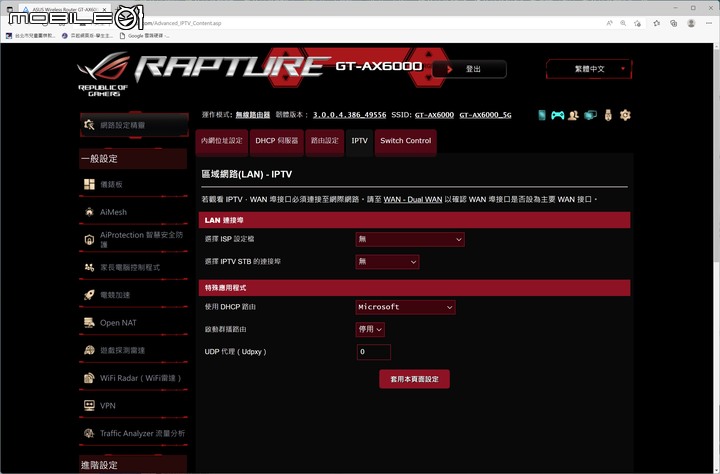Image resolution: width=720 pixels, height=474 pixels.
Task: Open the Open NAT sidebar item
Action: [x=134, y=322]
